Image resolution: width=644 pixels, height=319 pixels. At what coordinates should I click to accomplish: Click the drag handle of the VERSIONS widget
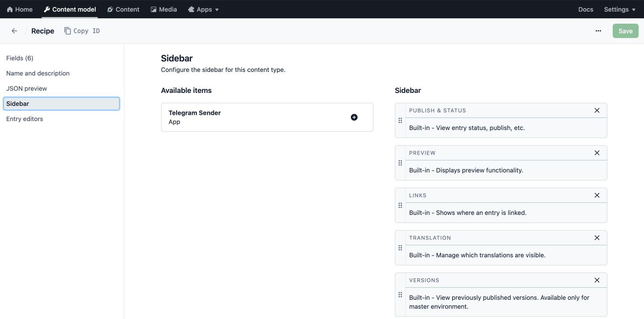click(400, 295)
